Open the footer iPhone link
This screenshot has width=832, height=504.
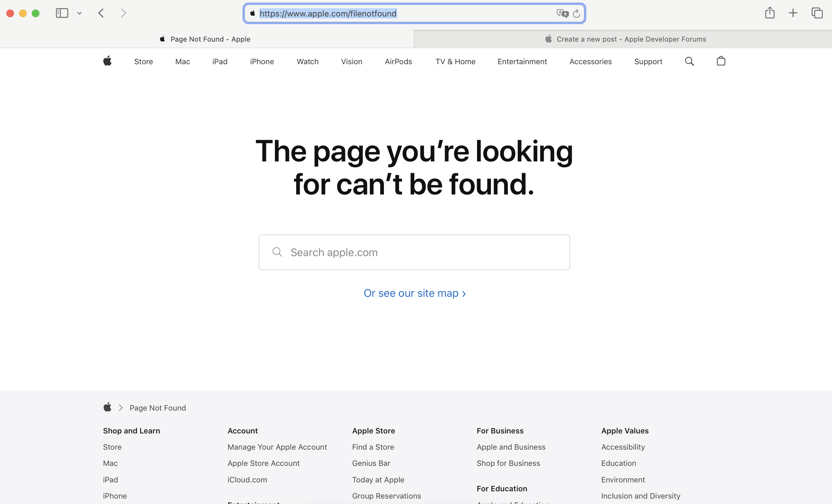point(115,496)
